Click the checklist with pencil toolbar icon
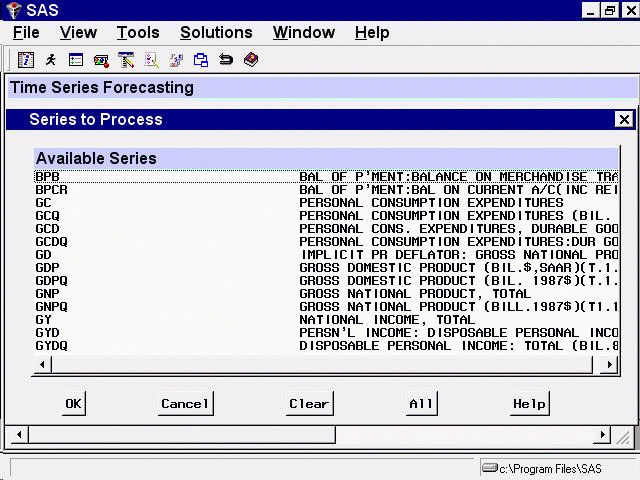Viewport: 640px width, 480px height. point(151,60)
